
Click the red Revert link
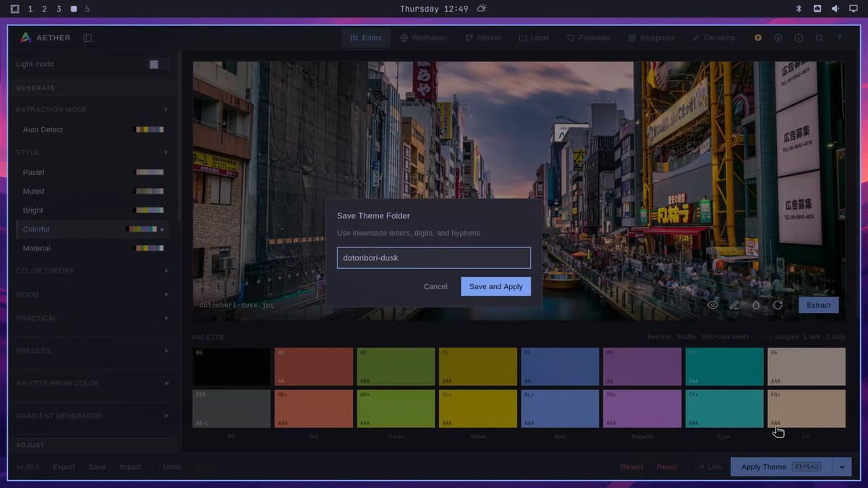pos(631,467)
